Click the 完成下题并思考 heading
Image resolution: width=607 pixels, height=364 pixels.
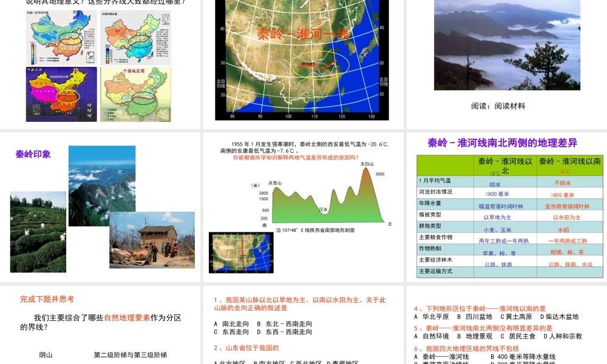click(47, 299)
